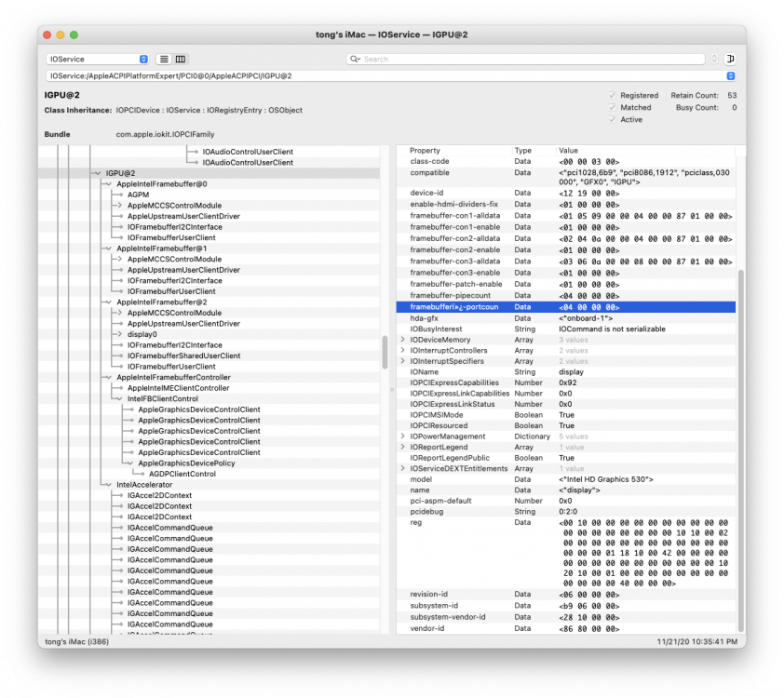Expand IODeviceMemory property row
The height and width of the screenshot is (698, 784).
tap(403, 340)
